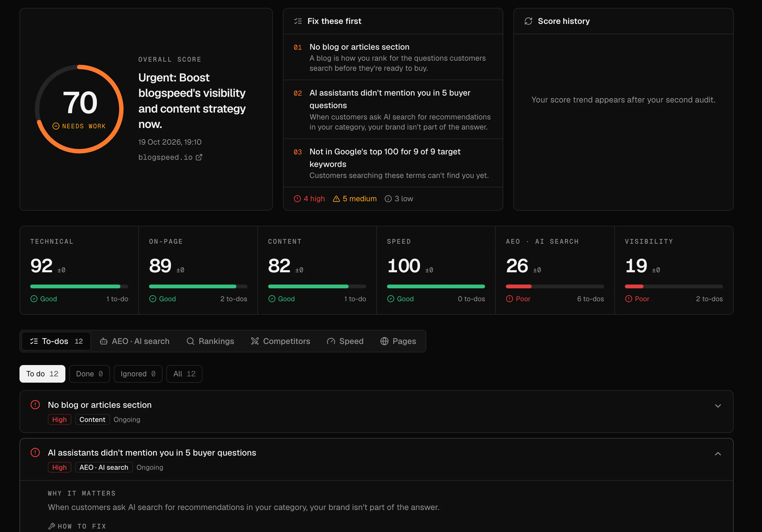Click the red alert icon beside 4 high

(297, 198)
